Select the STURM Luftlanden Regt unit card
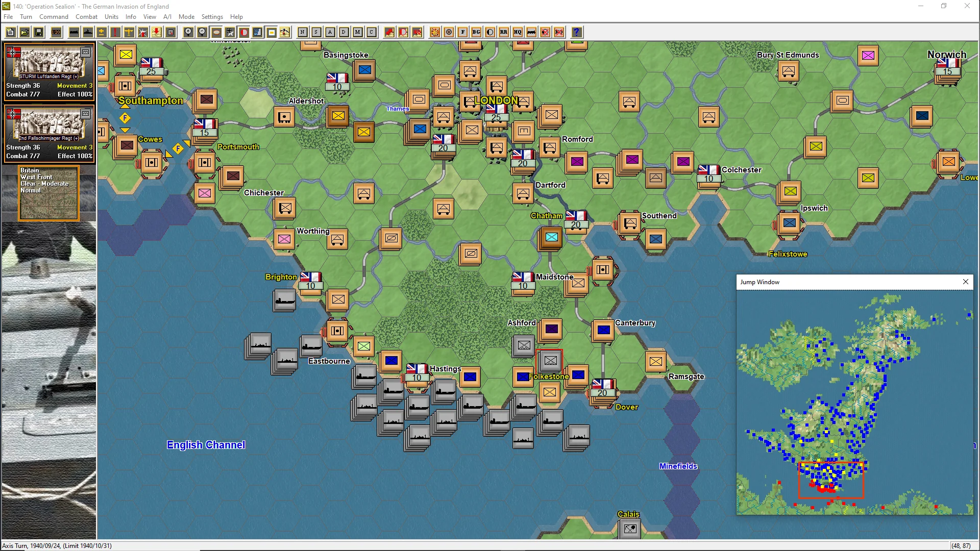The height and width of the screenshot is (551, 980). 49,71
